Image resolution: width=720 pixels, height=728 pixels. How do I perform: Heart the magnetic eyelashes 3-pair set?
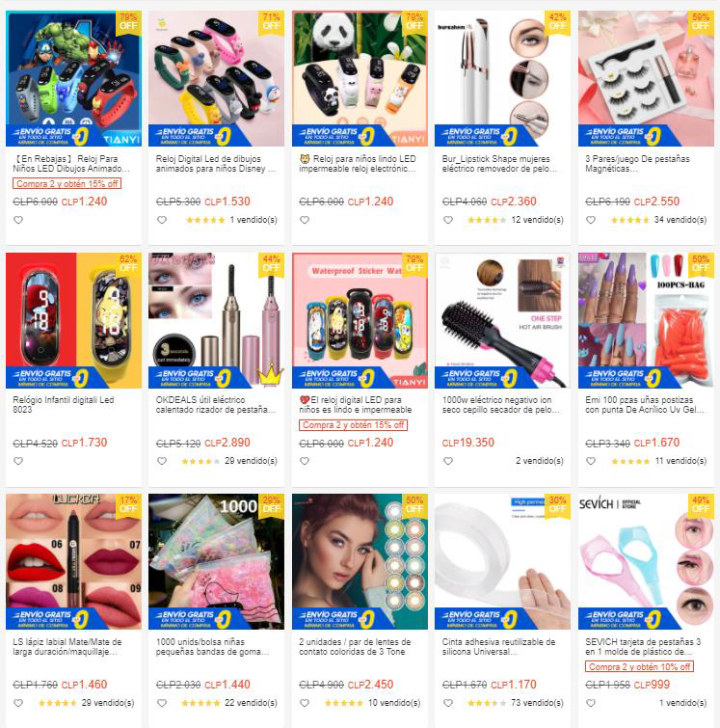[591, 220]
